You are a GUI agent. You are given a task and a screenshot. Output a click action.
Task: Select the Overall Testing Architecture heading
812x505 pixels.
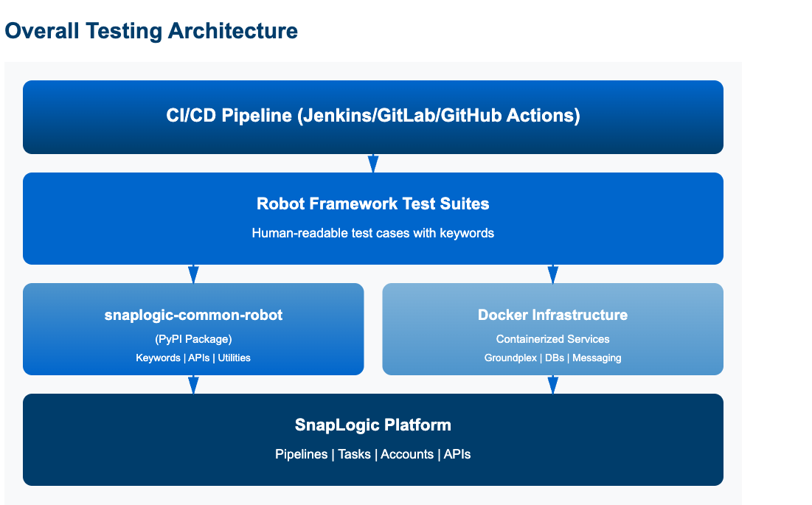(151, 31)
